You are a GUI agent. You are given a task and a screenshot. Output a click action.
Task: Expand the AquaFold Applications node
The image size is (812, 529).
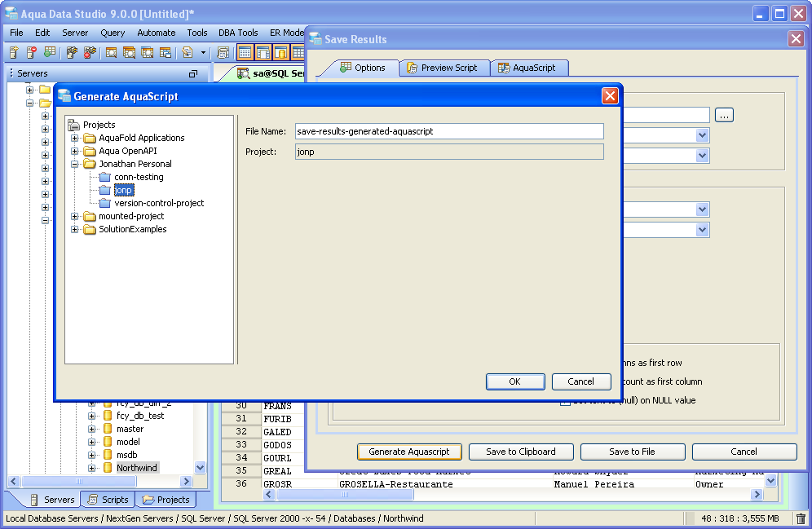(x=74, y=138)
